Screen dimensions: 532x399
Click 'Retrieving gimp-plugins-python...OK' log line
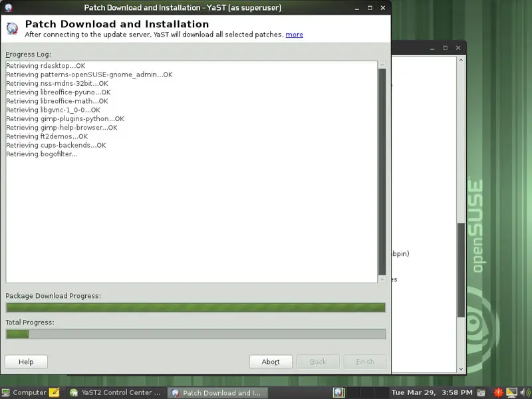tap(65, 119)
